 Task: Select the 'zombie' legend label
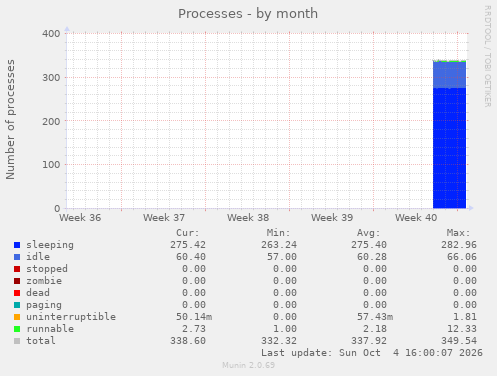click(44, 281)
